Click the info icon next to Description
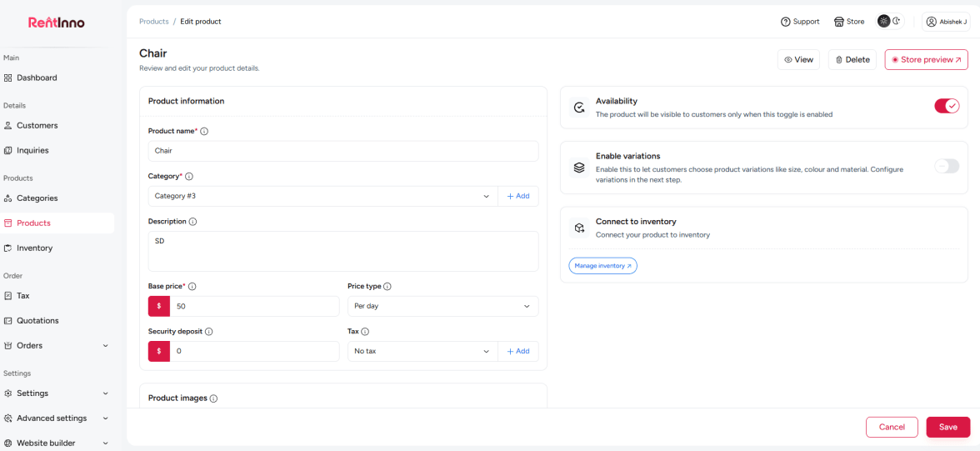This screenshot has width=980, height=451. (193, 222)
